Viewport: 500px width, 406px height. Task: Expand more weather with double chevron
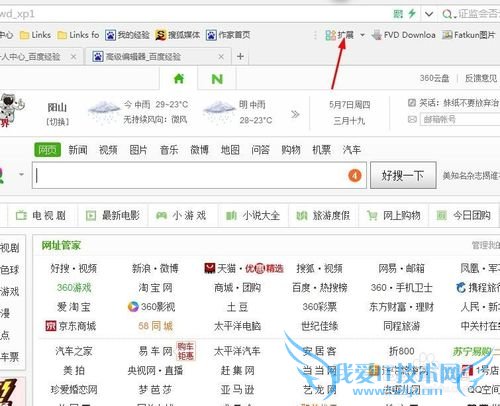295,115
